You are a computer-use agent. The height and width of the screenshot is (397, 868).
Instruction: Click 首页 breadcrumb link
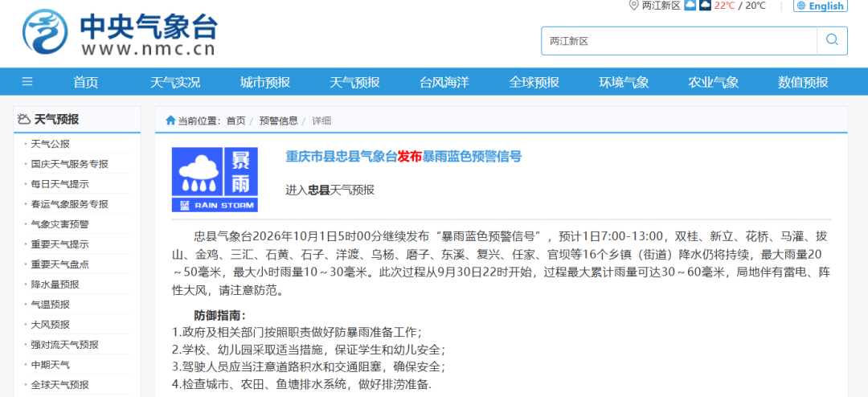235,121
